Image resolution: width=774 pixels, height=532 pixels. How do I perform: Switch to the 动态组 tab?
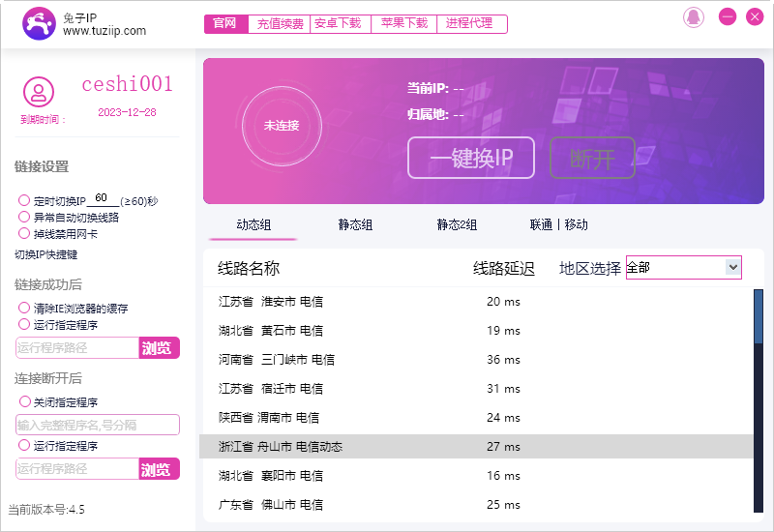pos(253,225)
